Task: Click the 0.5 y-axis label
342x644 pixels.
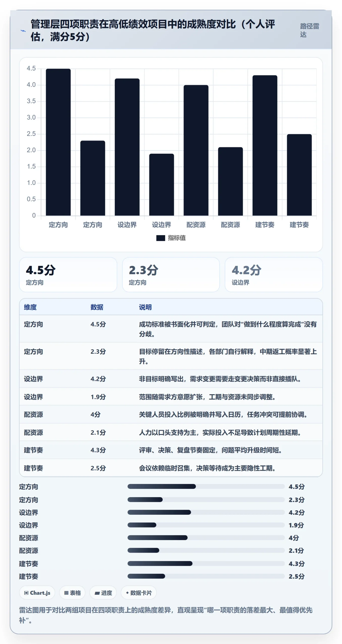Action: coord(31,199)
